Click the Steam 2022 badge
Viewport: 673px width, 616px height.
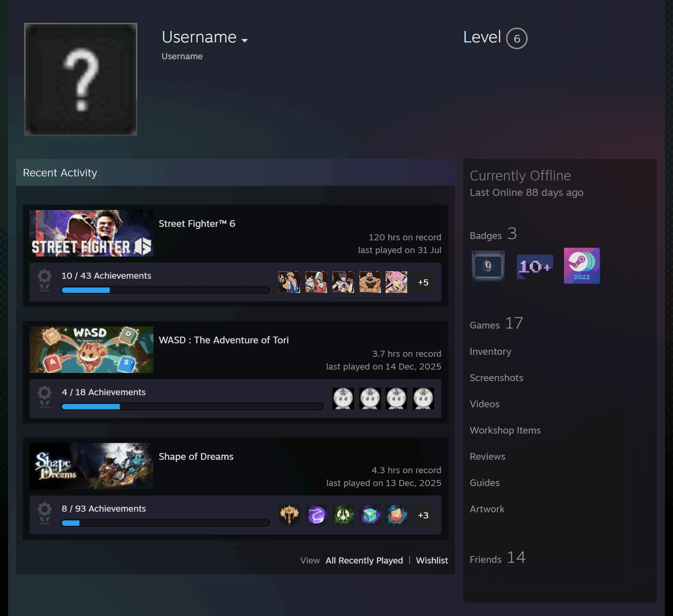tap(582, 266)
